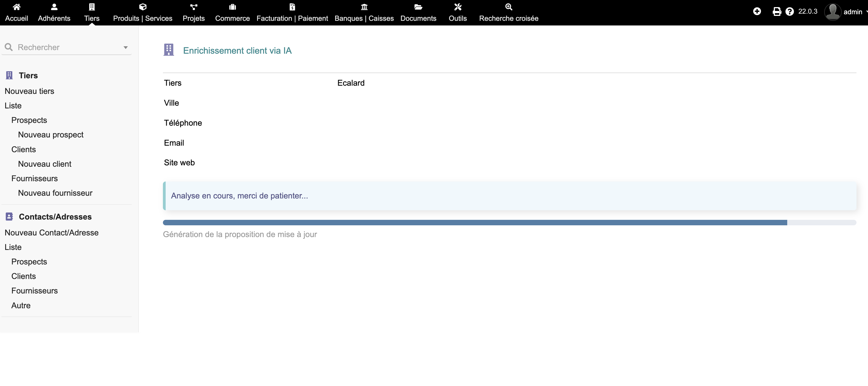Select Nouveau fournisseur in sidebar
868x386 pixels.
pos(55,193)
